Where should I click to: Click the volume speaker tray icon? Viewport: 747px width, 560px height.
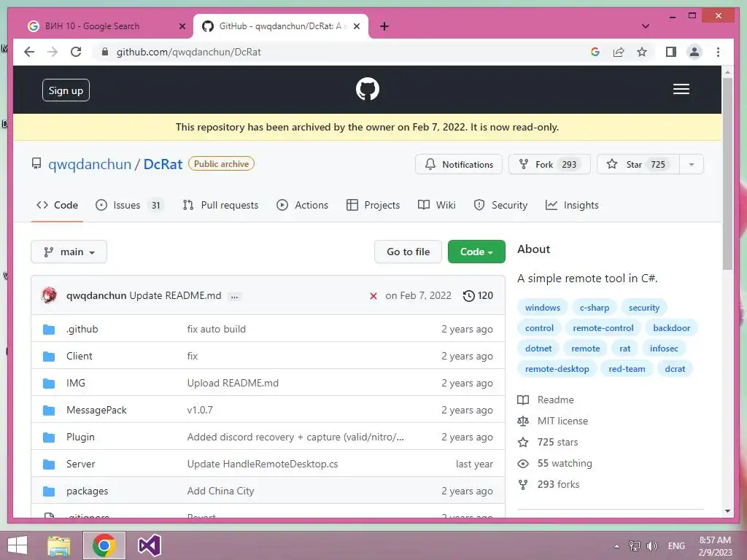(x=651, y=545)
